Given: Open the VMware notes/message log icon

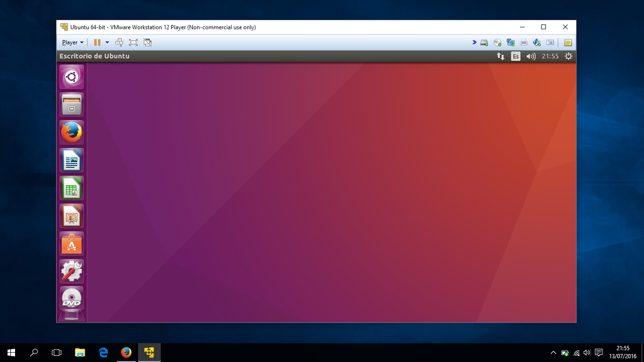Looking at the screenshot, I should pos(568,42).
